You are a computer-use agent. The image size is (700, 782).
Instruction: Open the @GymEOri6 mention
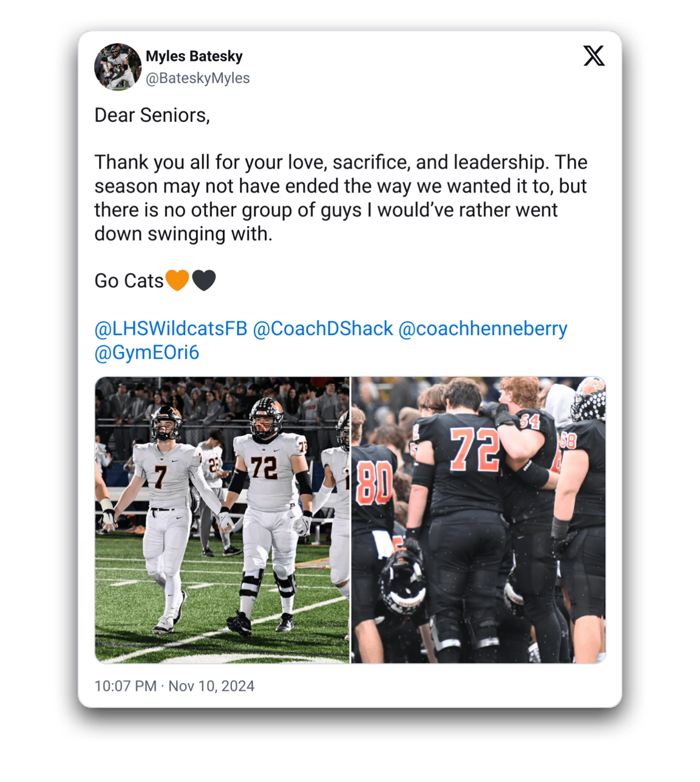click(x=147, y=352)
